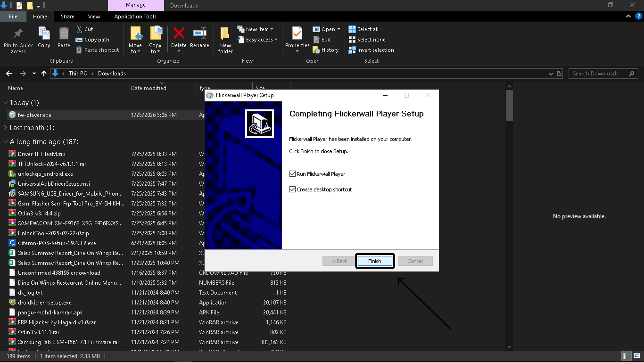Select Ciferon-POS-Setup-39.4.3 2.exe file
The width and height of the screenshot is (644, 362).
point(57,243)
